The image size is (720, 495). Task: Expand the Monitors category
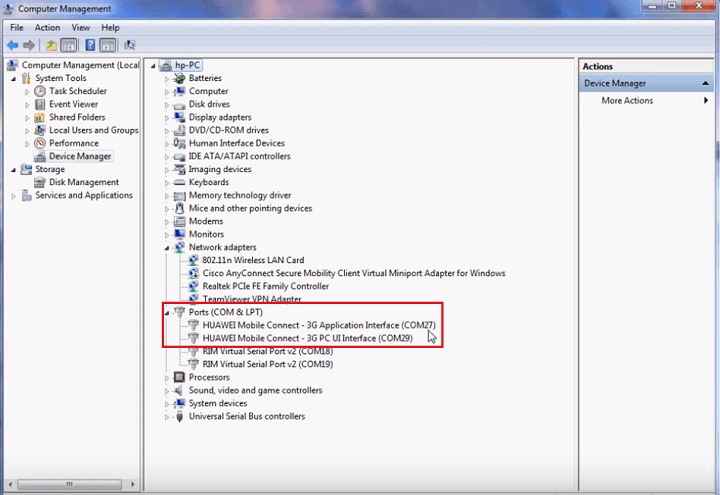[x=167, y=235]
